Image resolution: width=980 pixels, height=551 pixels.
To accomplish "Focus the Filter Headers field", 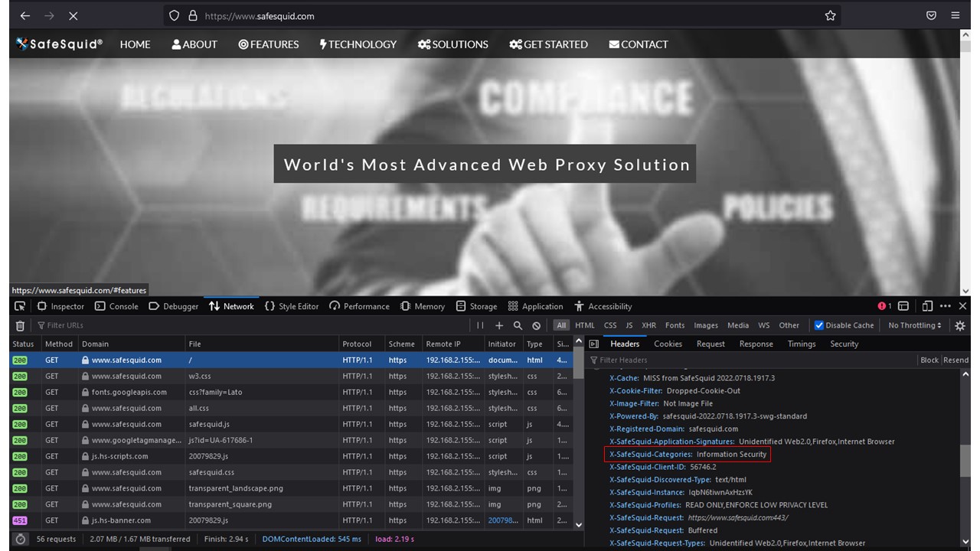I will coord(753,360).
